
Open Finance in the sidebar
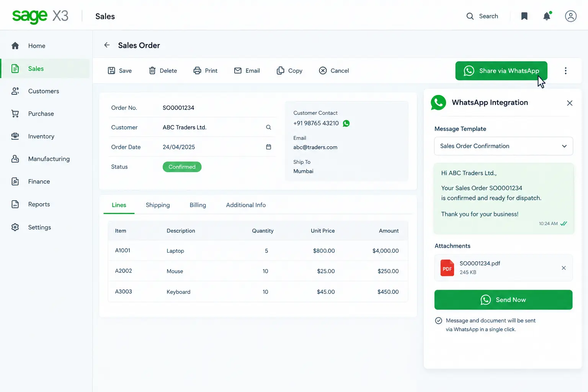click(x=46, y=181)
